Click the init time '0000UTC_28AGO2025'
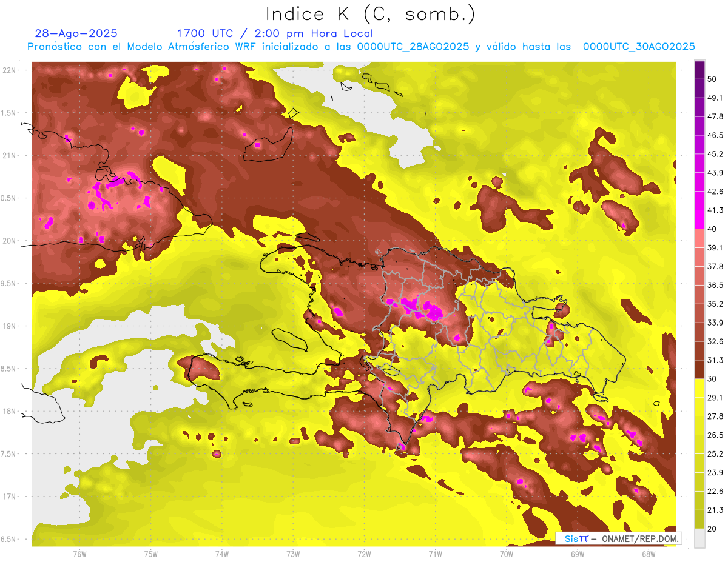 [x=413, y=47]
